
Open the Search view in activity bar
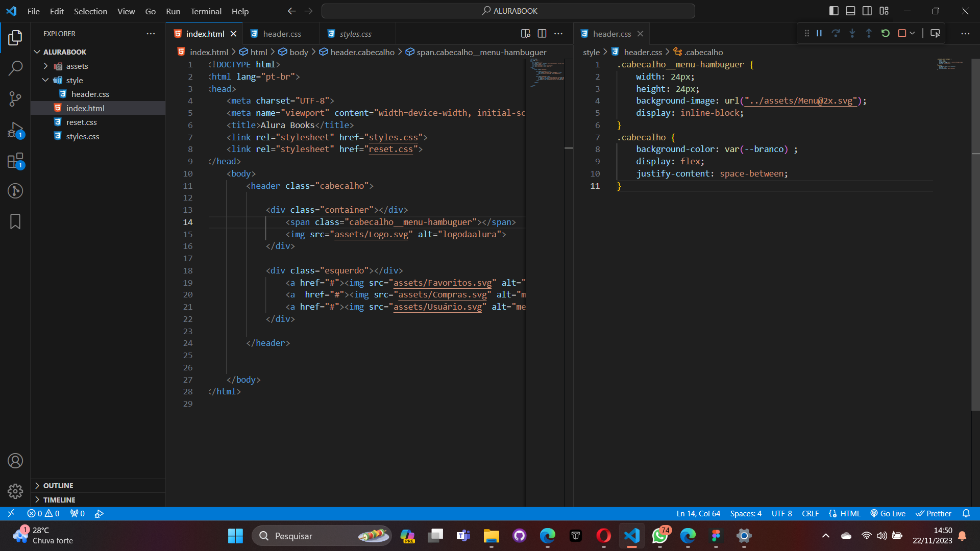tap(15, 68)
